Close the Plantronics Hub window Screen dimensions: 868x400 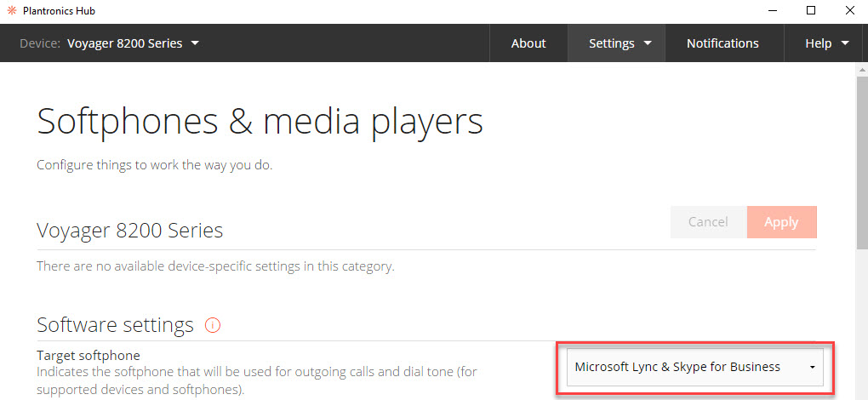click(849, 11)
